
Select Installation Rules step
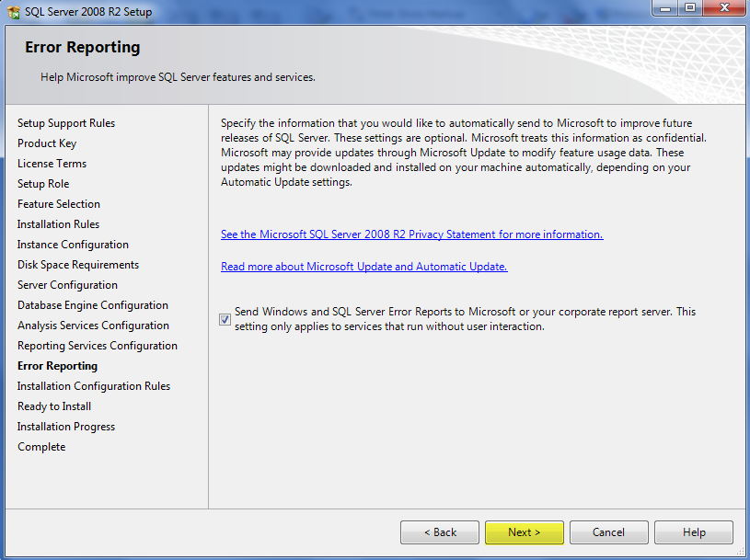pos(58,224)
